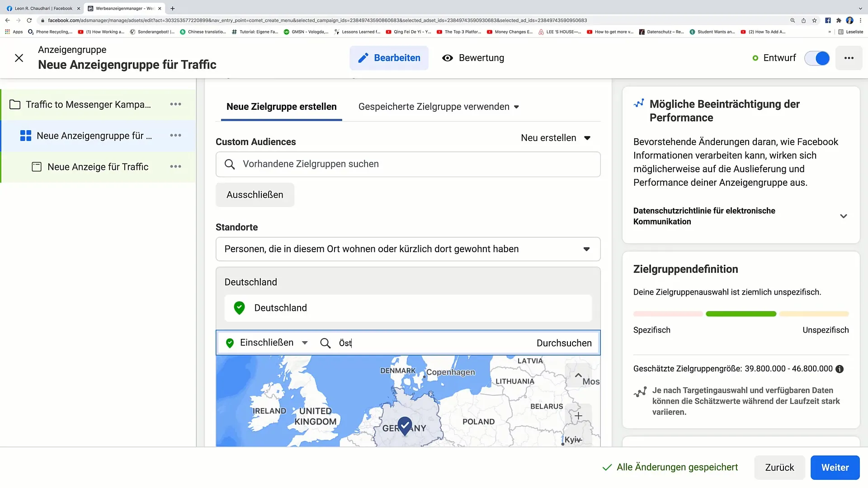Select the Werbeanzeigenmanager browser tab
This screenshot has width=868, height=488.
click(123, 8)
